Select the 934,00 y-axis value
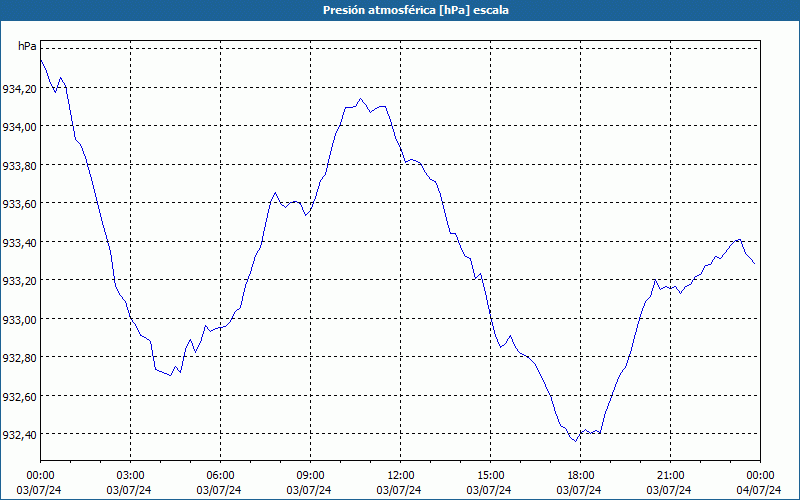 (x=19, y=128)
